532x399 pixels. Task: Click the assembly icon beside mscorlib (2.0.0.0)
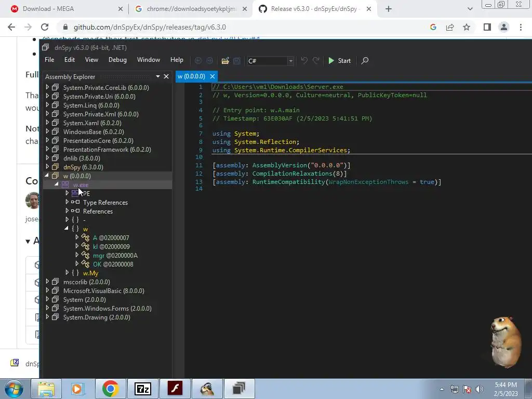tap(55, 282)
